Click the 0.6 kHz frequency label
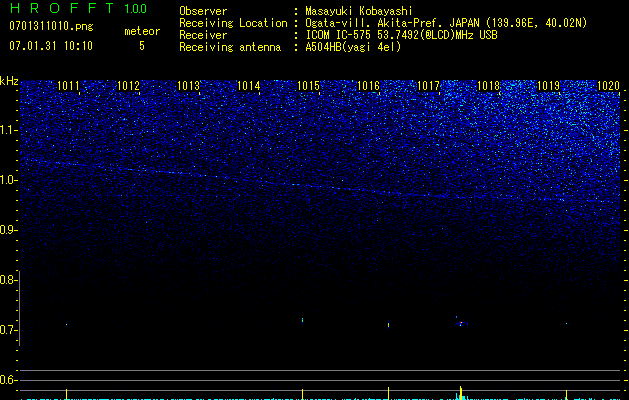Viewport: 629px width, 400px height. [9, 380]
